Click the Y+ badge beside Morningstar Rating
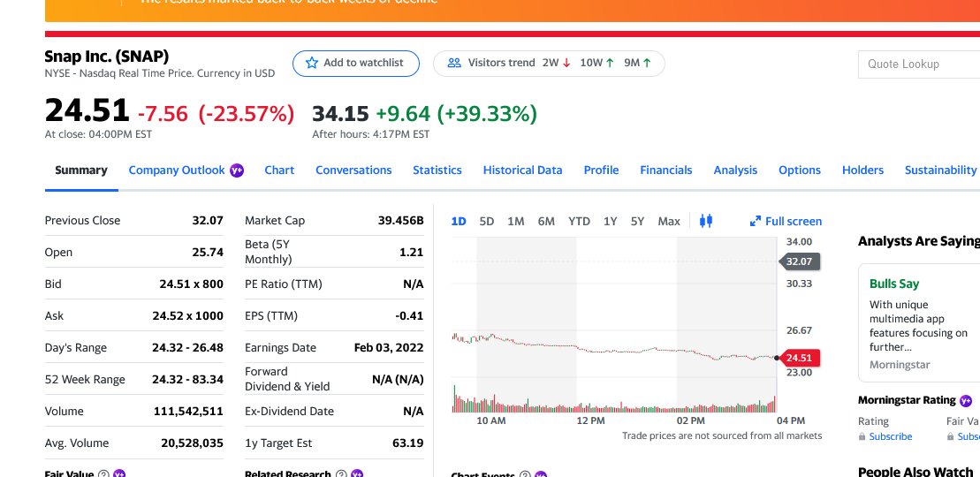The width and height of the screenshot is (980, 477). (966, 401)
